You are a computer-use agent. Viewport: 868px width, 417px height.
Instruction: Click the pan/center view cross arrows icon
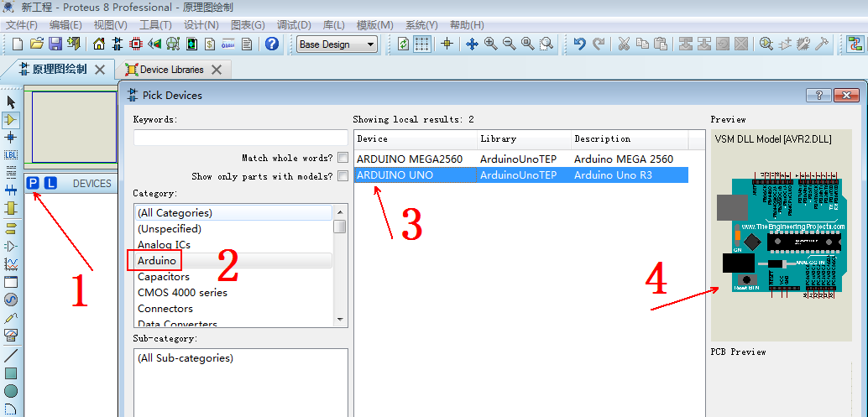click(x=472, y=44)
